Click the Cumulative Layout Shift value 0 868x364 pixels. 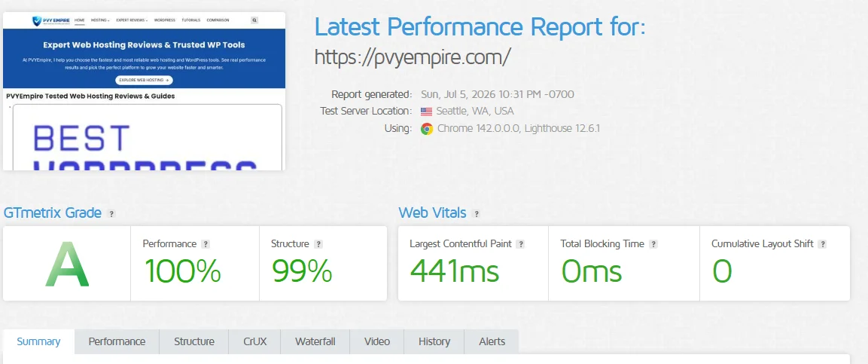722,271
